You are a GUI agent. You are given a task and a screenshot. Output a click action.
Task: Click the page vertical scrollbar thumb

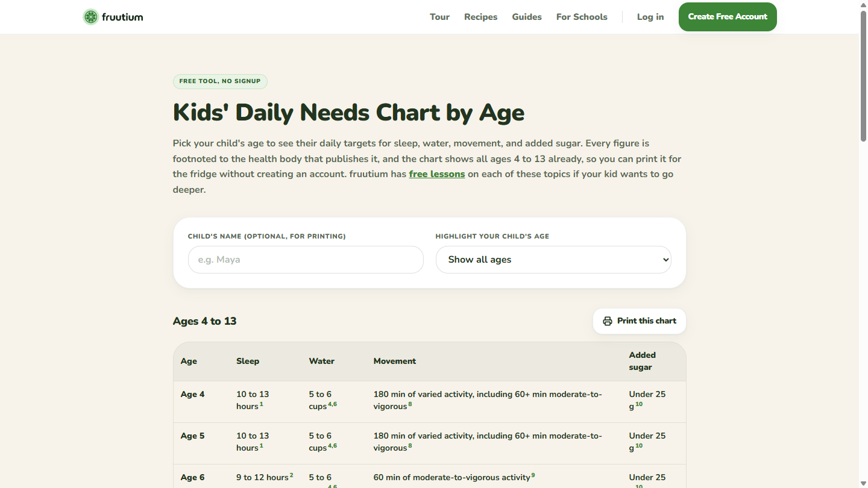[863, 77]
